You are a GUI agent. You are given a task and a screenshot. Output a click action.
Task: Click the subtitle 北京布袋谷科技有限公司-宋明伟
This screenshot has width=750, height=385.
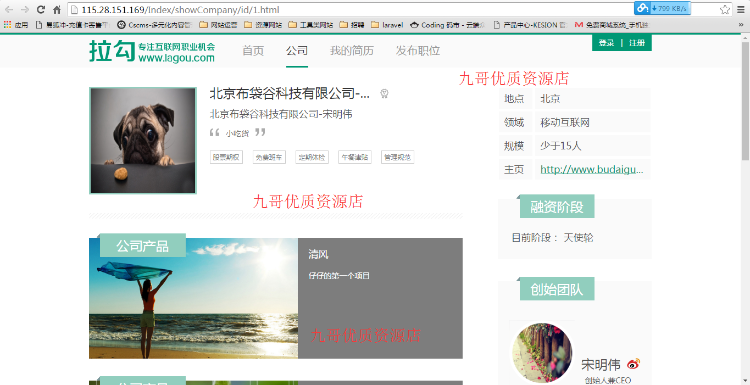click(281, 114)
